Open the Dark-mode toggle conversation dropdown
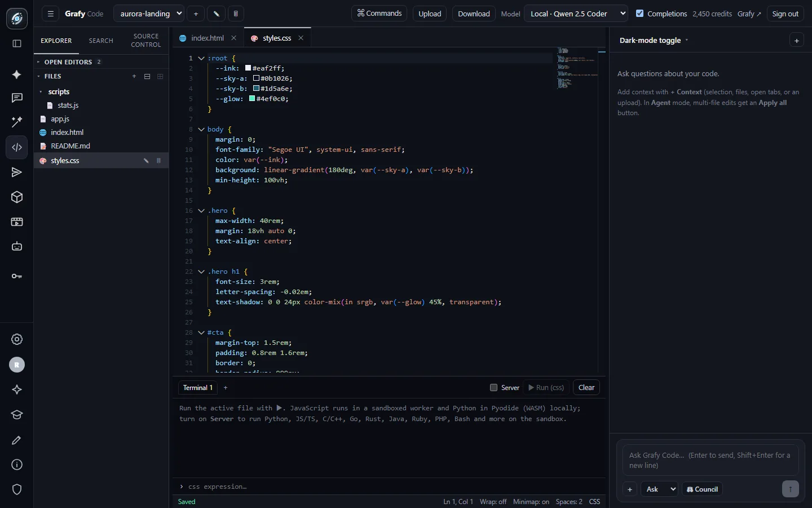This screenshot has width=812, height=508. tap(654, 41)
